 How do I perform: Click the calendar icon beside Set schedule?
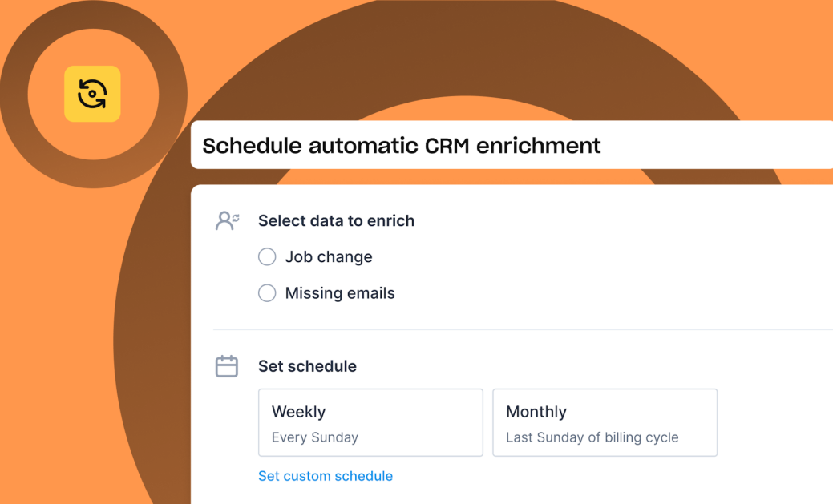(227, 366)
